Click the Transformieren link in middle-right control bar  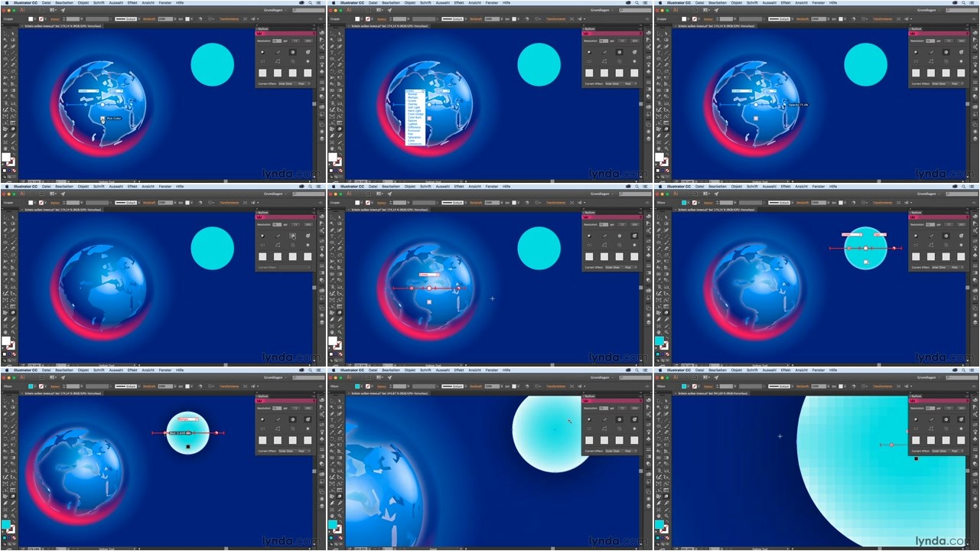(x=882, y=203)
